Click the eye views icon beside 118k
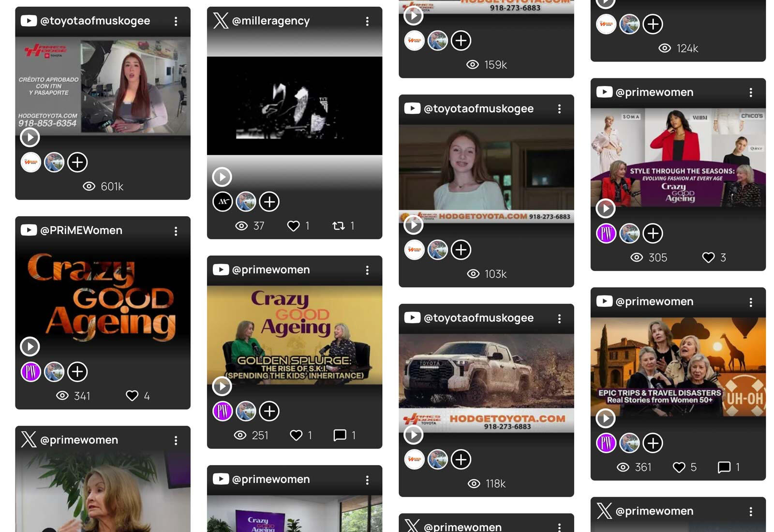 (474, 484)
